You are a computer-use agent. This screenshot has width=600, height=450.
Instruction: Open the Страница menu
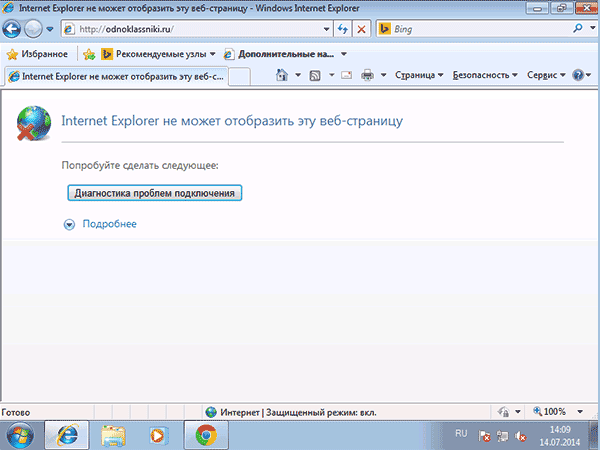coord(419,75)
